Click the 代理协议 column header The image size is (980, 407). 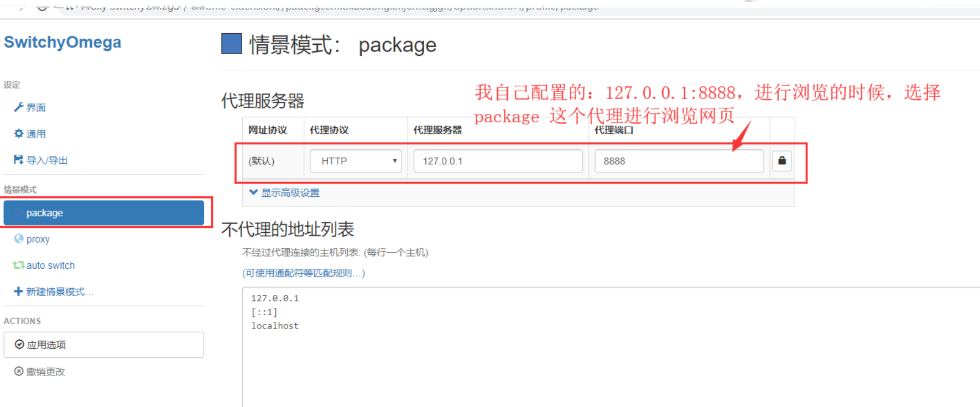tap(329, 130)
